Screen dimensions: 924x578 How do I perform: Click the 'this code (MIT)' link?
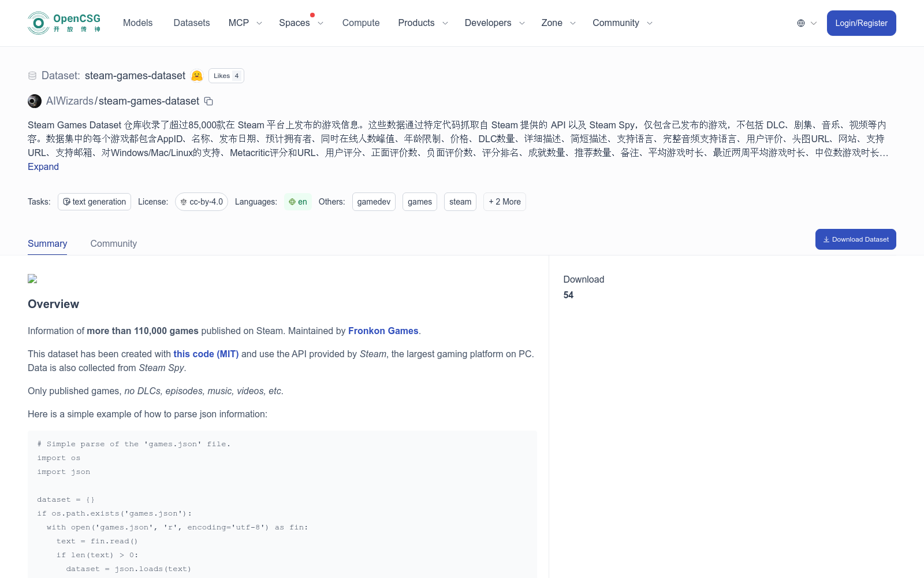(x=206, y=354)
